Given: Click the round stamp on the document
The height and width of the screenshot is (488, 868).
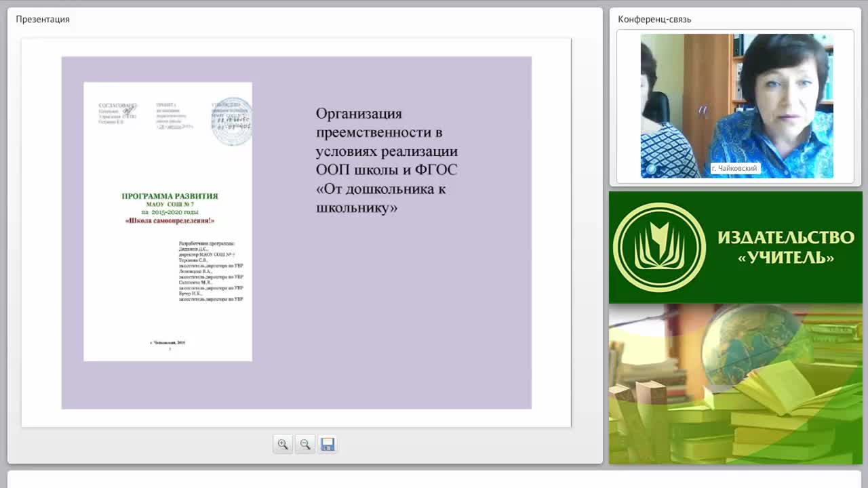Looking at the screenshot, I should coord(232,122).
